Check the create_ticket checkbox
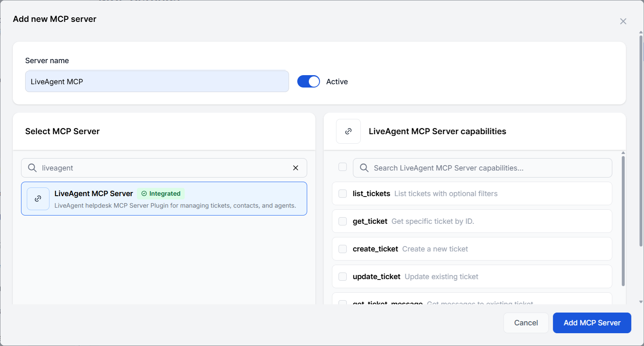The height and width of the screenshot is (346, 644). point(342,249)
